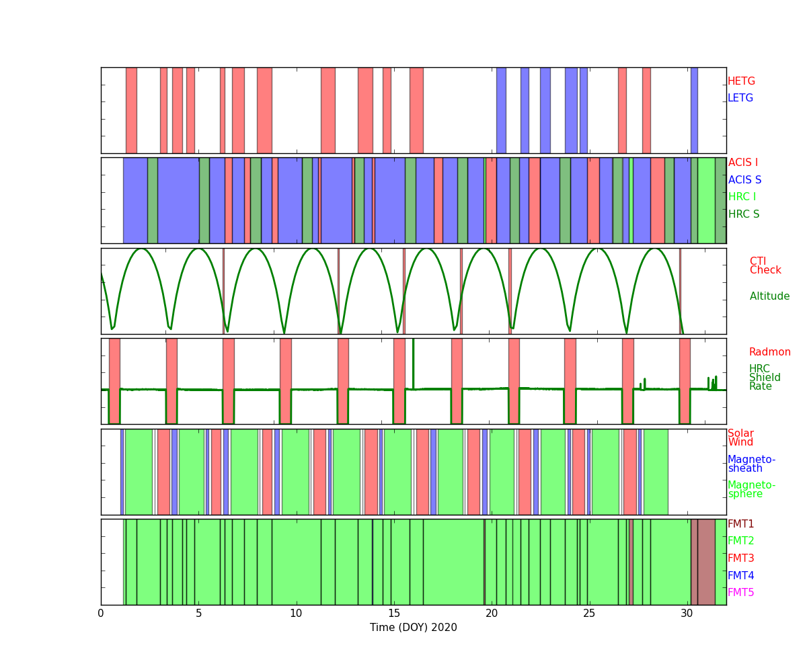Click the last blue LETG bar near day 30
Screen dimensions: 807x672
[694, 110]
